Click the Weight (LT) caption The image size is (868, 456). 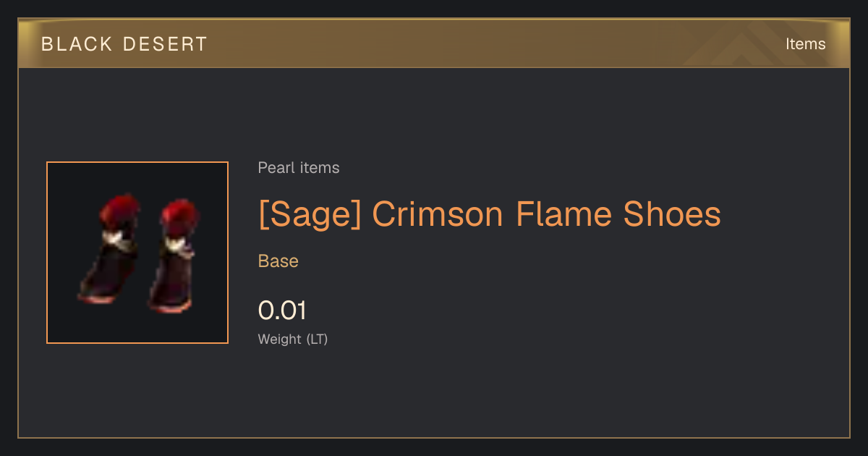[293, 339]
